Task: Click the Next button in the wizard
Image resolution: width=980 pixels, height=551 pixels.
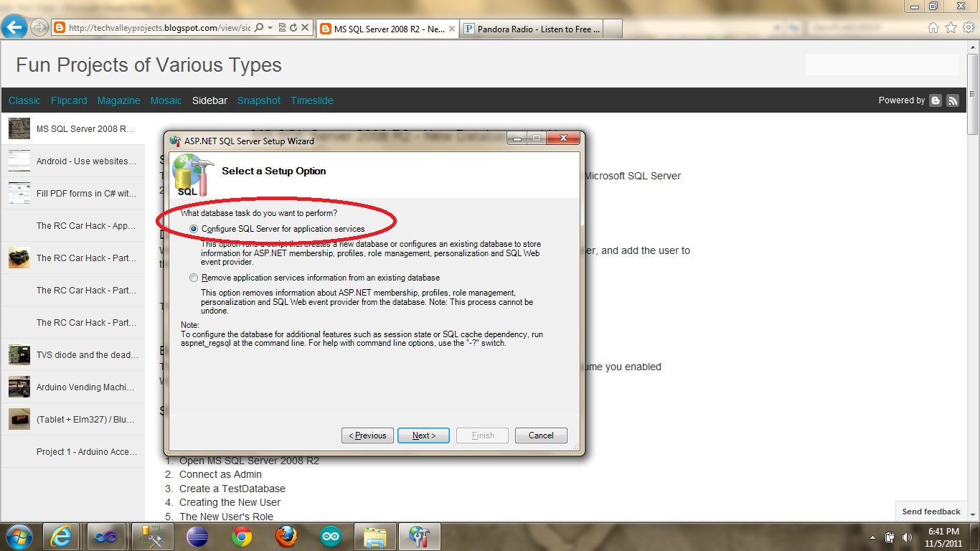Action: point(423,435)
